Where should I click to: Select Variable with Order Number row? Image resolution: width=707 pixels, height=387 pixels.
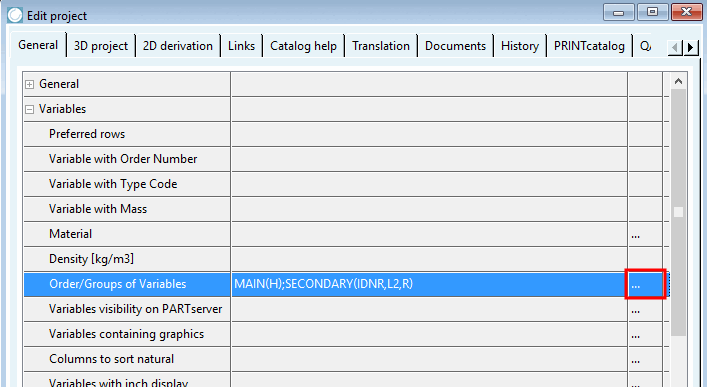(127, 159)
